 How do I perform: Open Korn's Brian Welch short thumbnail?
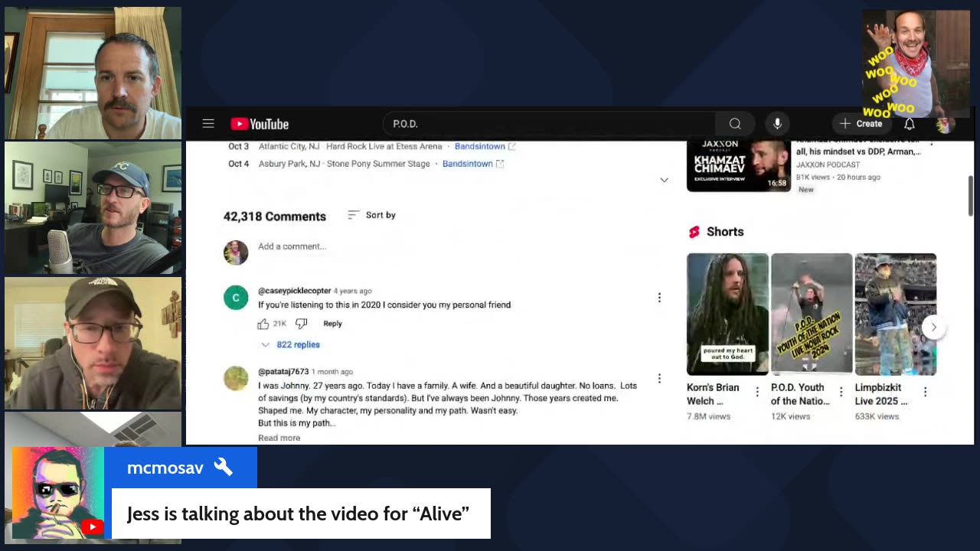click(727, 314)
